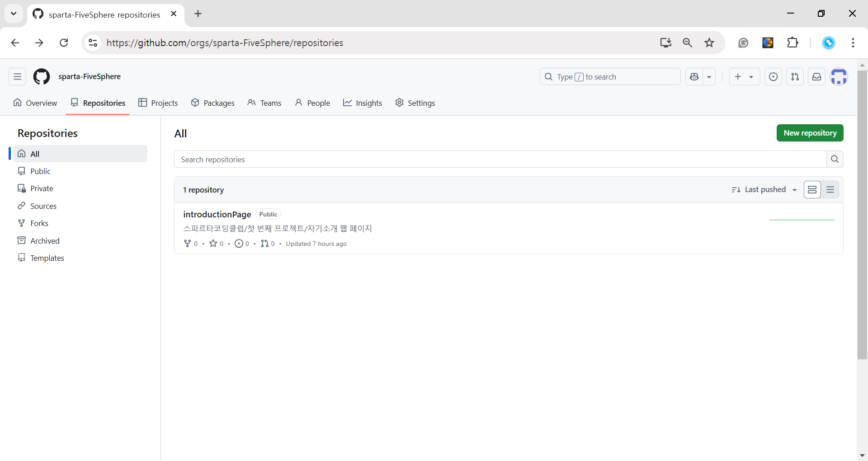Click the page vertical scrollbar

point(862,215)
